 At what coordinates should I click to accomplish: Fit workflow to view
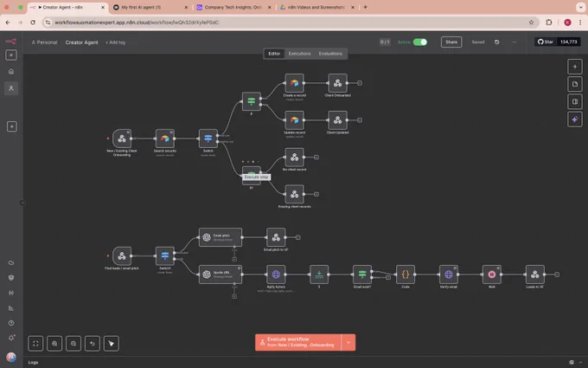pos(35,343)
